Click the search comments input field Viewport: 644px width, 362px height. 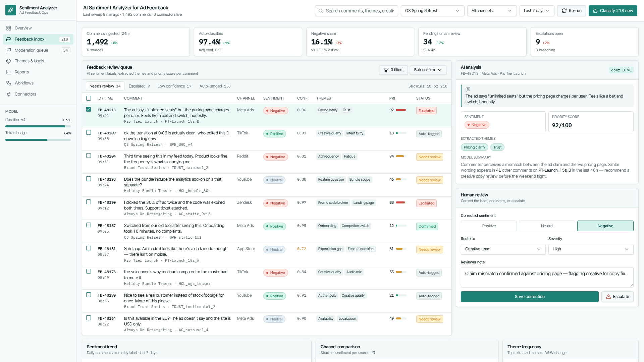click(356, 11)
